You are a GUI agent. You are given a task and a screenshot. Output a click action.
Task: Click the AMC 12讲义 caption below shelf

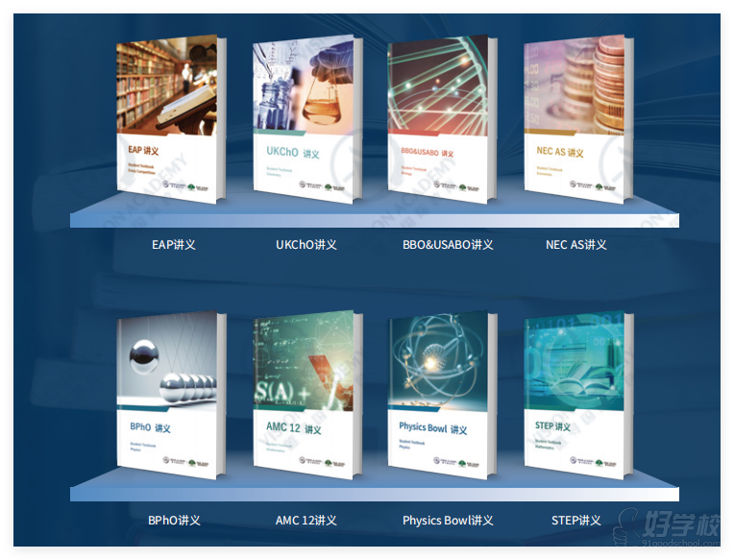[x=306, y=521]
